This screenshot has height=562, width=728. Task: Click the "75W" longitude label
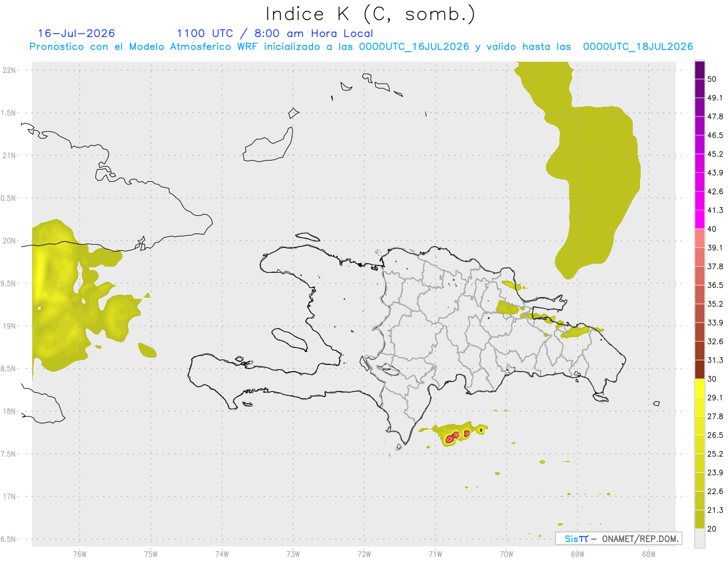[x=150, y=554]
